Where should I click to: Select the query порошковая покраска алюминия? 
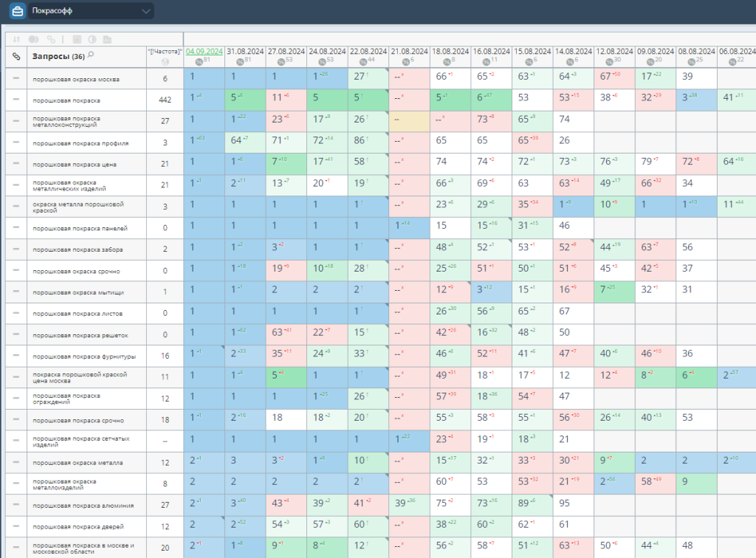(83, 506)
